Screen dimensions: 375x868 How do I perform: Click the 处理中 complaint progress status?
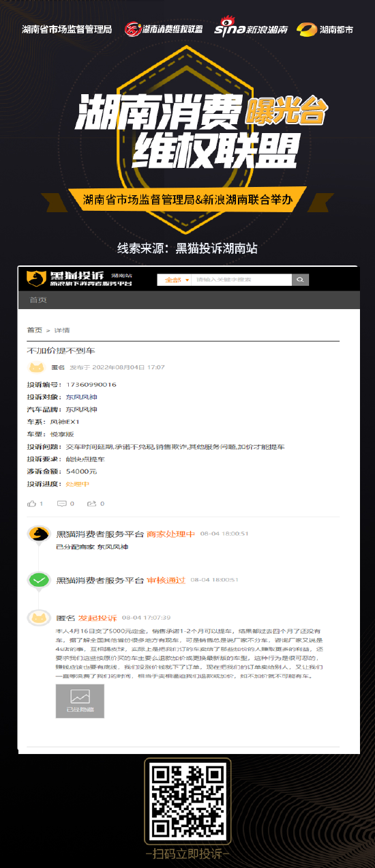[77, 484]
